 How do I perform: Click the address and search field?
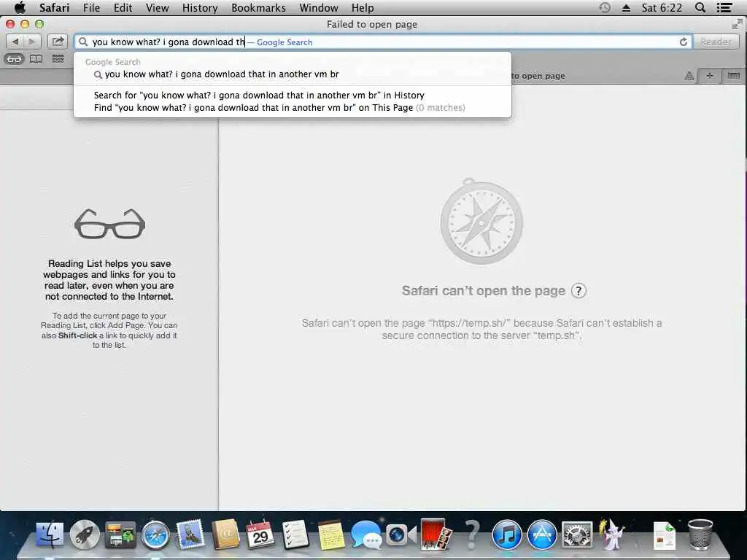tap(383, 42)
